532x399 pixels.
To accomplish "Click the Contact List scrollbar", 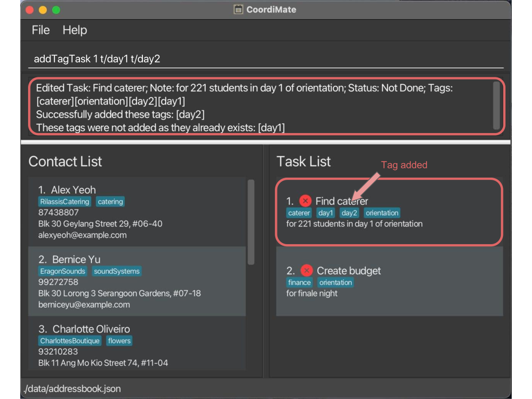I will click(x=251, y=222).
